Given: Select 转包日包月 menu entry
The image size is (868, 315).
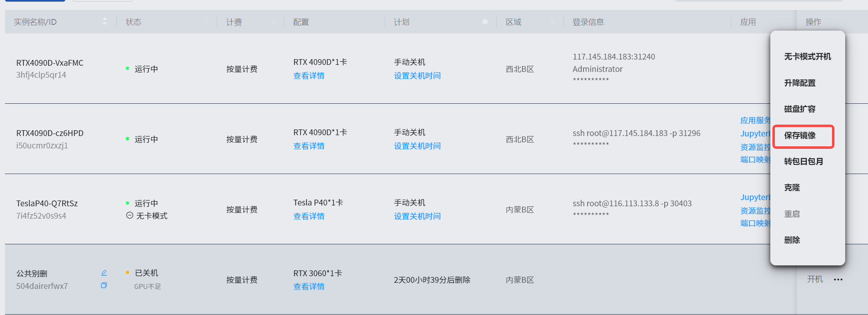Looking at the screenshot, I should (803, 162).
